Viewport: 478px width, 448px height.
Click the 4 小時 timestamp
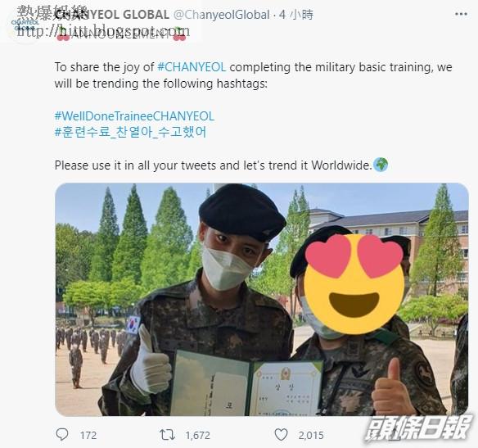click(296, 15)
